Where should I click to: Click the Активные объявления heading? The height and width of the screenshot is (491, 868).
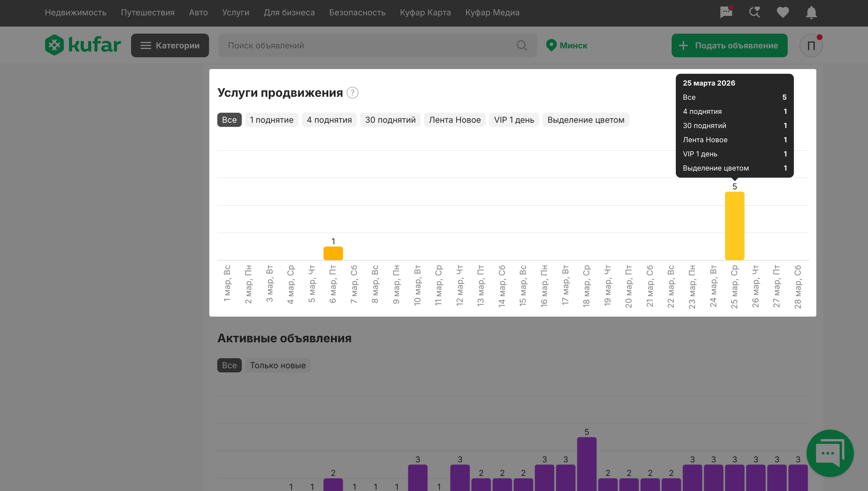tap(284, 338)
